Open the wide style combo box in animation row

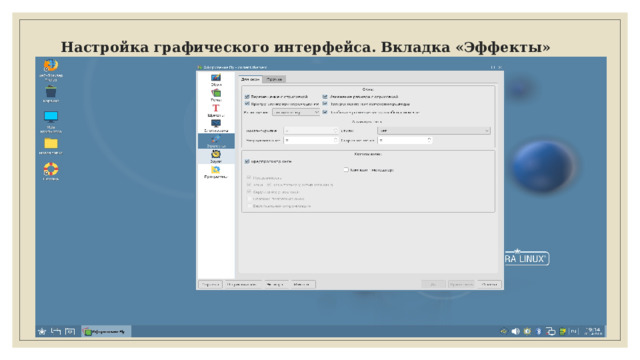[434, 131]
